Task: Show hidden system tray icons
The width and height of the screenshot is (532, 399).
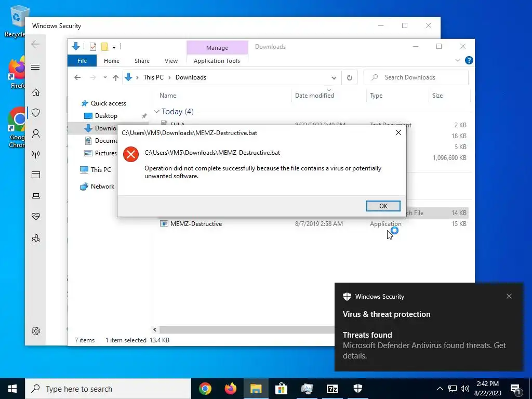Action: [440, 389]
